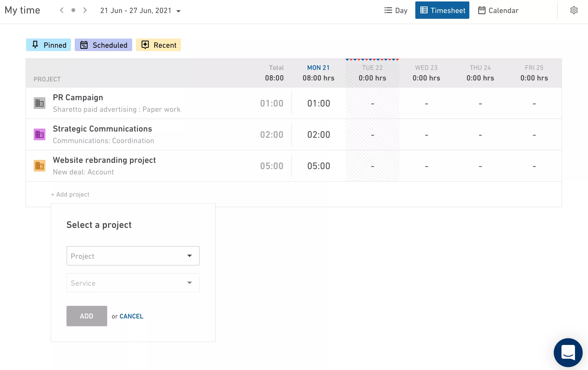Select the TUE 22 column header
This screenshot has width=588, height=370.
372,73
